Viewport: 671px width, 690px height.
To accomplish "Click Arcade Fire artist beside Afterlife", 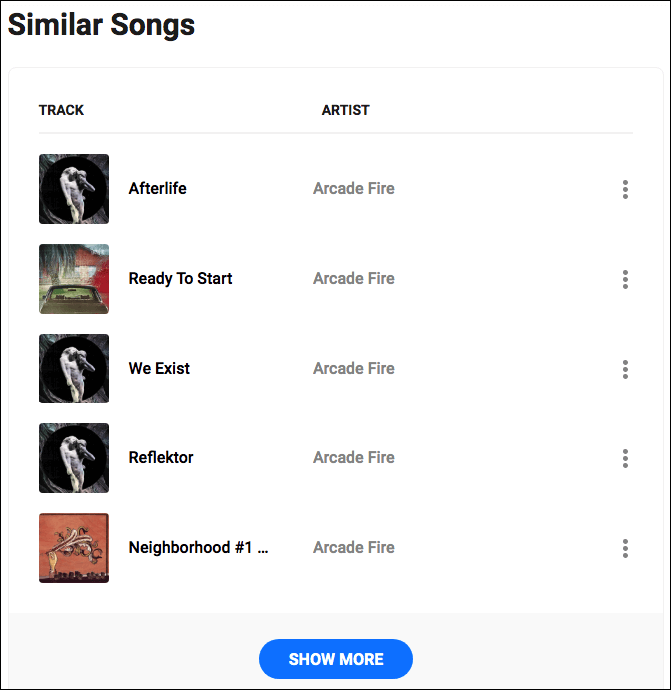I will click(x=354, y=188).
